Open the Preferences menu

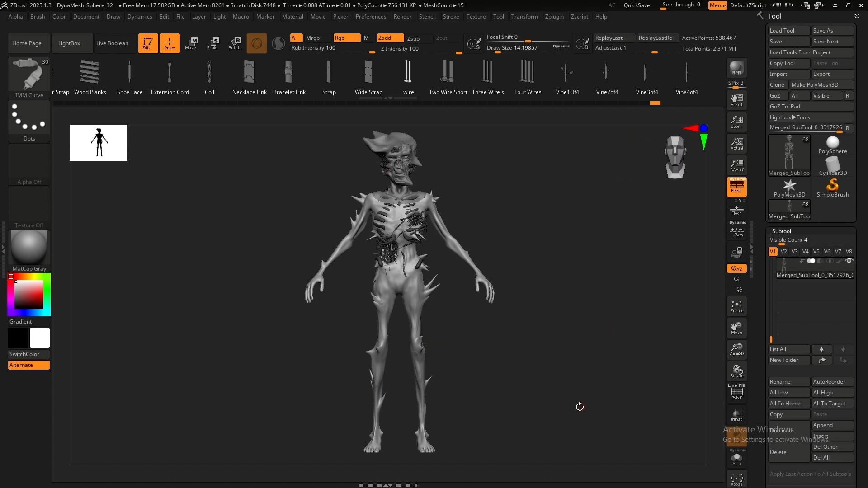371,17
